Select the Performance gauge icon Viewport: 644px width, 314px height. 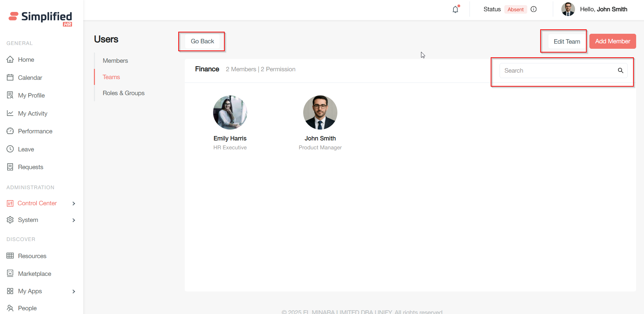tap(10, 131)
